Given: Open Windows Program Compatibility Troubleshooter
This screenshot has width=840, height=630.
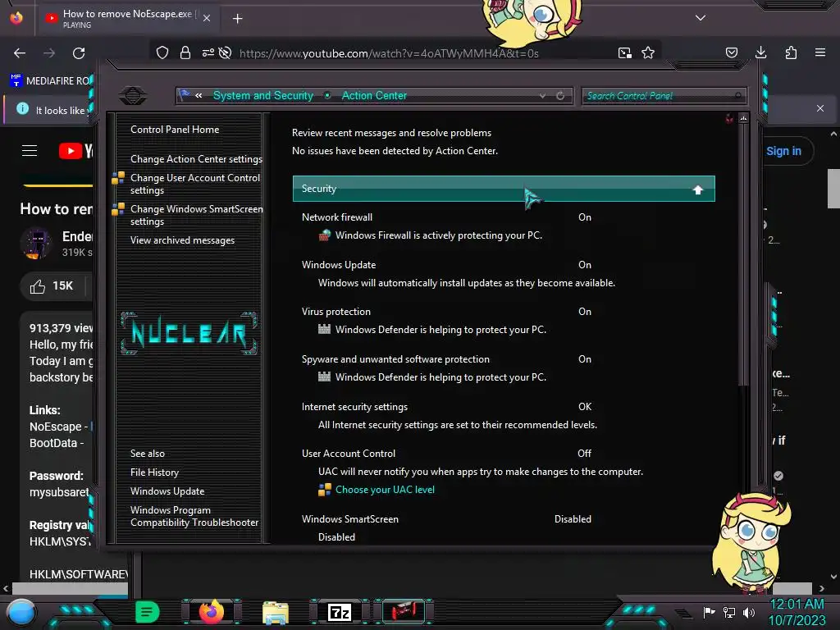Looking at the screenshot, I should point(194,516).
